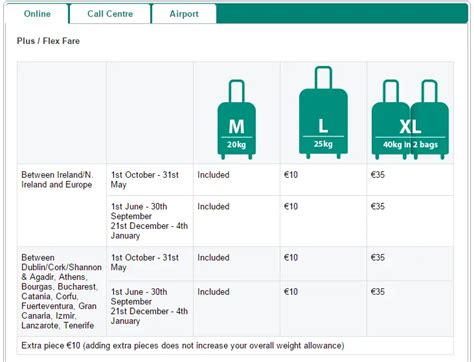This screenshot has width=474, height=362.
Task: Click the Ireland-Europe October–May Included cell
Action: coord(237,180)
